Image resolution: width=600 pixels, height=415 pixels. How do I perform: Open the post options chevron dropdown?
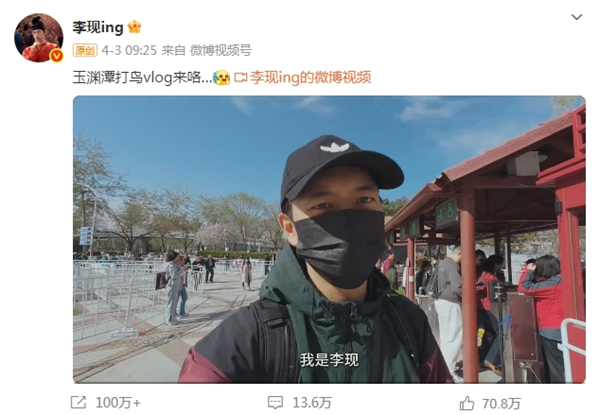(576, 17)
